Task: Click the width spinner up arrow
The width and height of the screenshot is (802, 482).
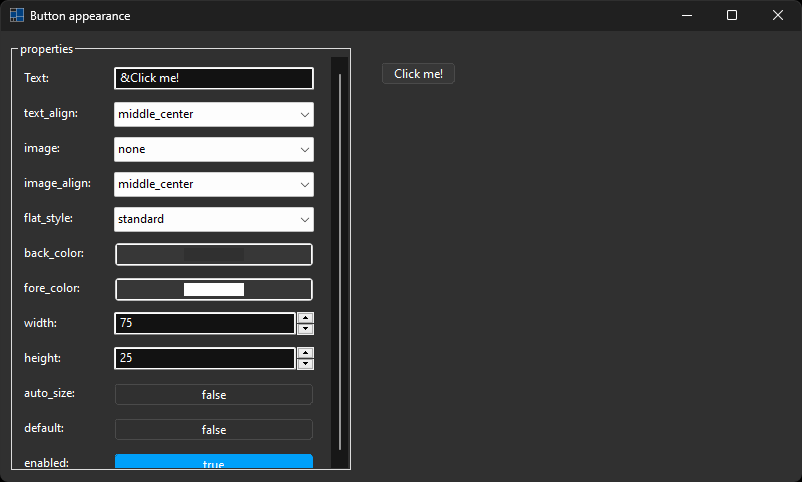Action: pos(306,318)
